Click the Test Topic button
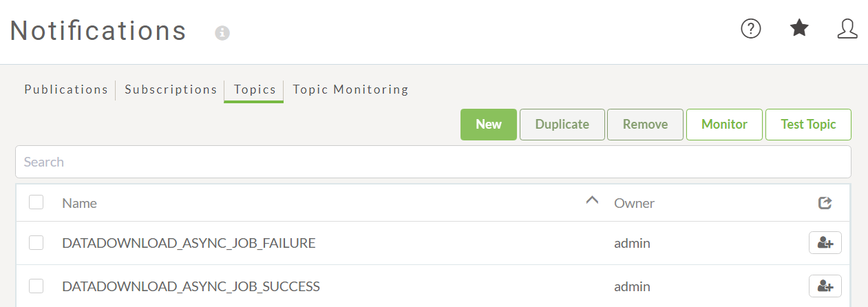 click(808, 125)
